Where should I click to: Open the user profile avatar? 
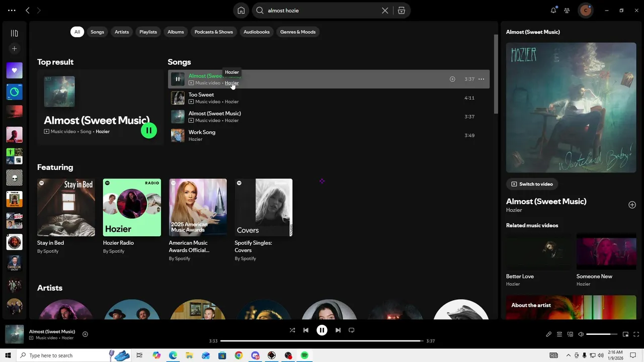point(585,10)
